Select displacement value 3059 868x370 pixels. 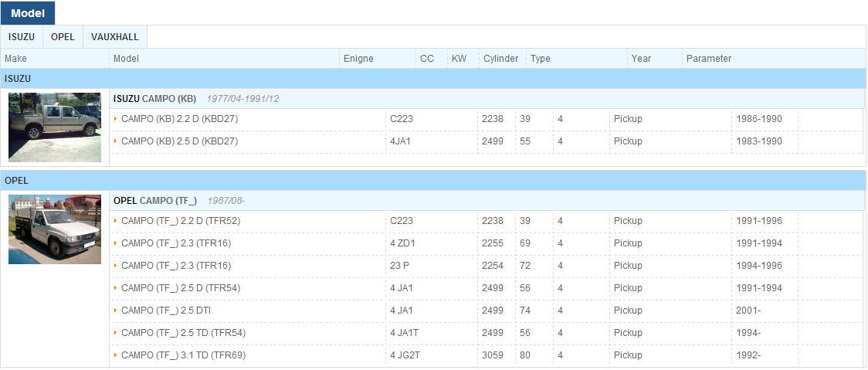click(493, 355)
